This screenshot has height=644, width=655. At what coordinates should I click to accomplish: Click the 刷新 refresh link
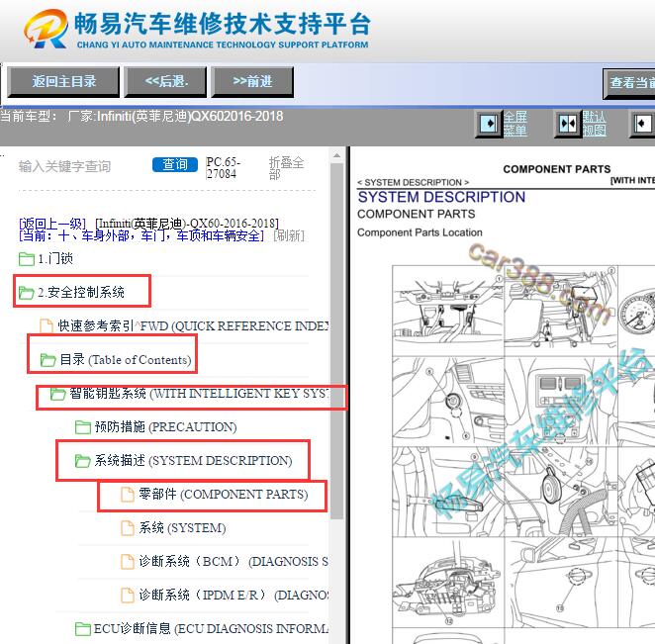click(289, 235)
